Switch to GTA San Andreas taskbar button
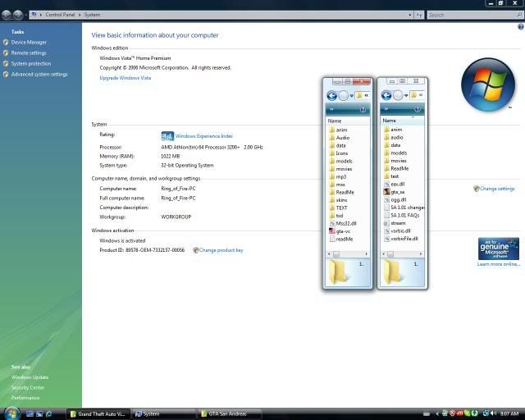The image size is (525, 420). click(x=230, y=414)
